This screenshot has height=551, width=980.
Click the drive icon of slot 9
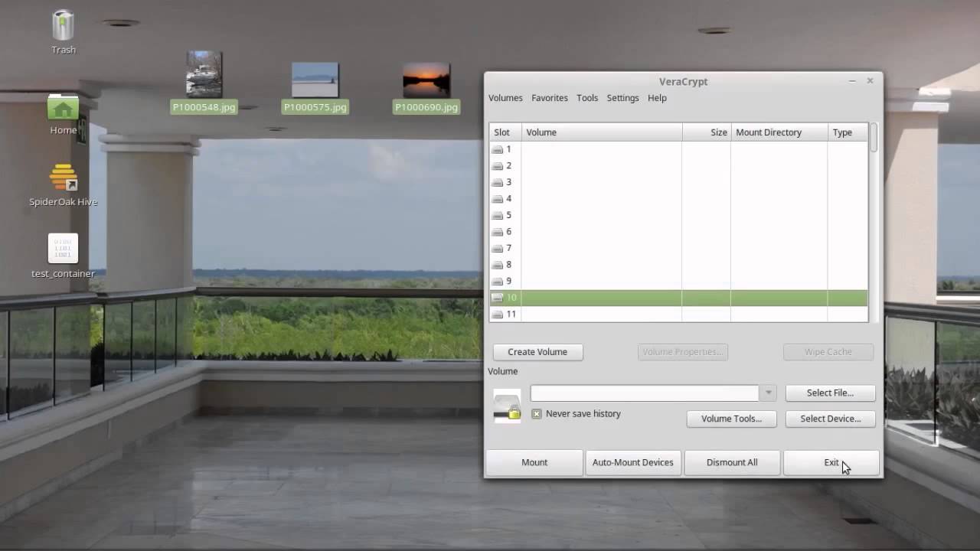coord(498,282)
